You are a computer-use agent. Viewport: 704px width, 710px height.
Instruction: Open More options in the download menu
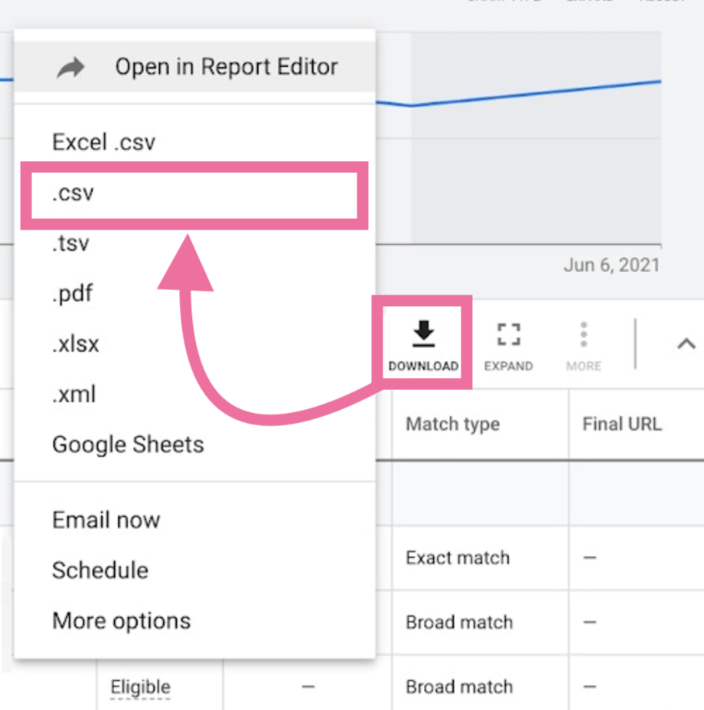point(195,621)
